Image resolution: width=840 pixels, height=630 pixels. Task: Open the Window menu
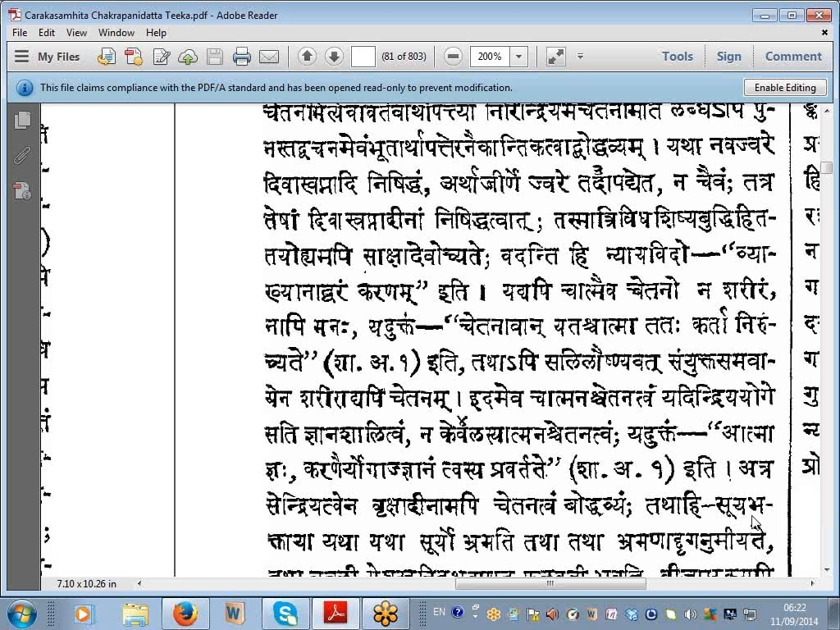(116, 33)
